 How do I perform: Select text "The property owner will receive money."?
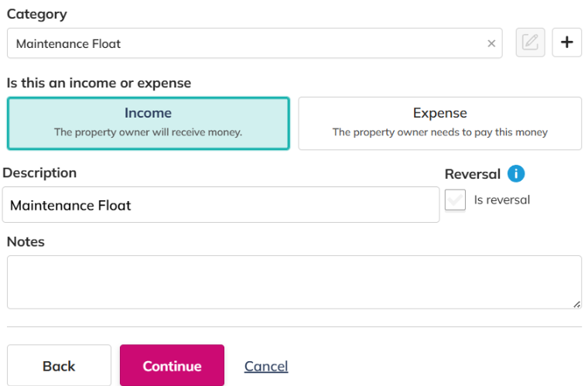[x=148, y=132]
